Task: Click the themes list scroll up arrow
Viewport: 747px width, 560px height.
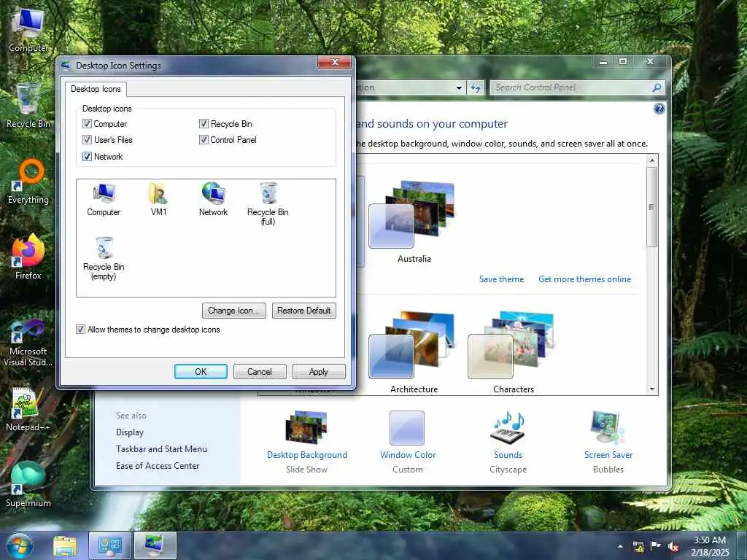Action: pyautogui.click(x=651, y=160)
